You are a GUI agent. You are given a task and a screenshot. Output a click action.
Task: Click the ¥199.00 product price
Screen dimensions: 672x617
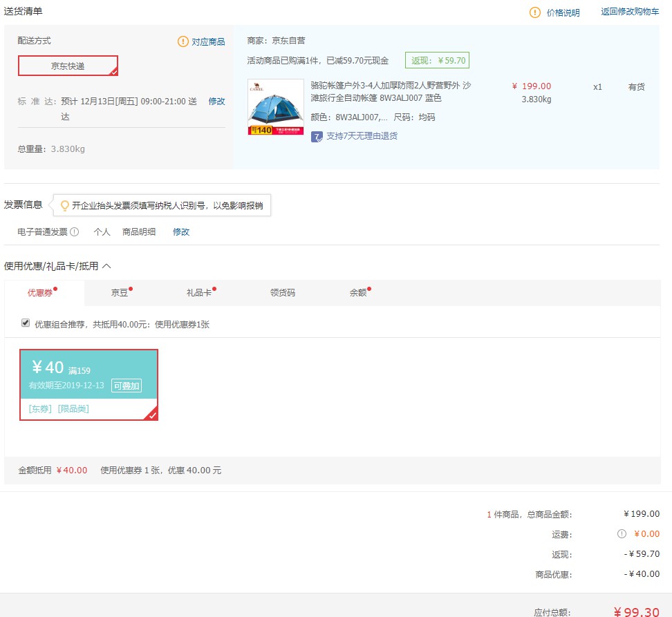[x=532, y=86]
